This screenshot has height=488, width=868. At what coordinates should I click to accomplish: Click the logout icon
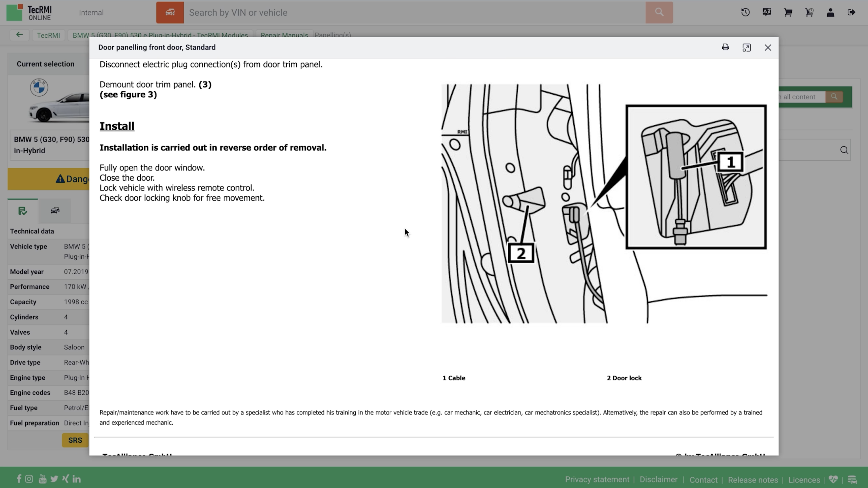tap(851, 13)
